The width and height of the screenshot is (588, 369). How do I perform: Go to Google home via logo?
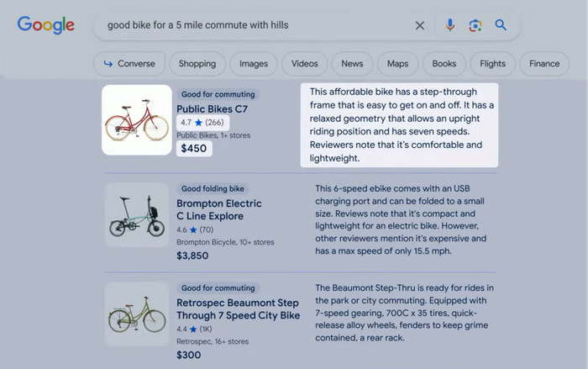pos(45,25)
